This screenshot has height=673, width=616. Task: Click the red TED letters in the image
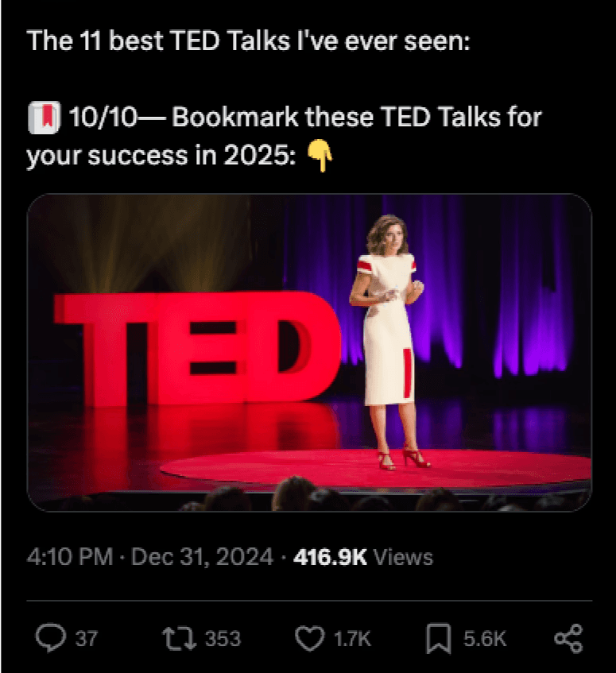tap(197, 349)
